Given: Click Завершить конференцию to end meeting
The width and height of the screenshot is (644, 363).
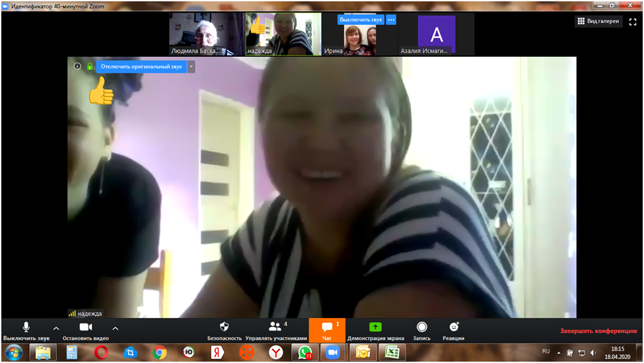Looking at the screenshot, I should click(x=598, y=330).
